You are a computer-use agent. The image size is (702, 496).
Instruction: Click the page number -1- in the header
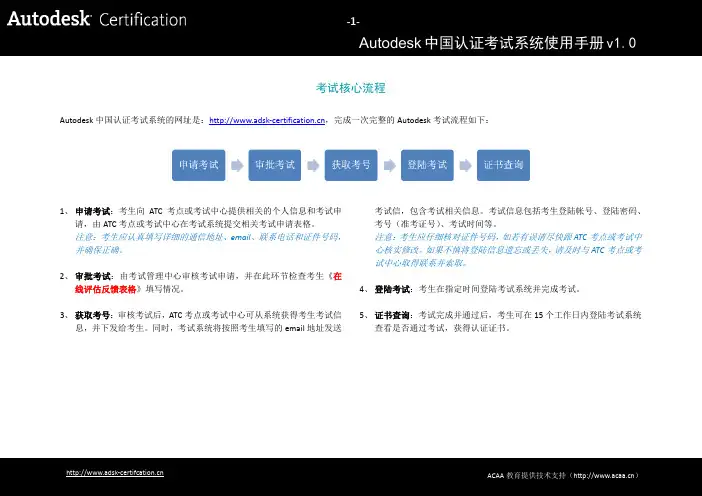pyautogui.click(x=352, y=21)
